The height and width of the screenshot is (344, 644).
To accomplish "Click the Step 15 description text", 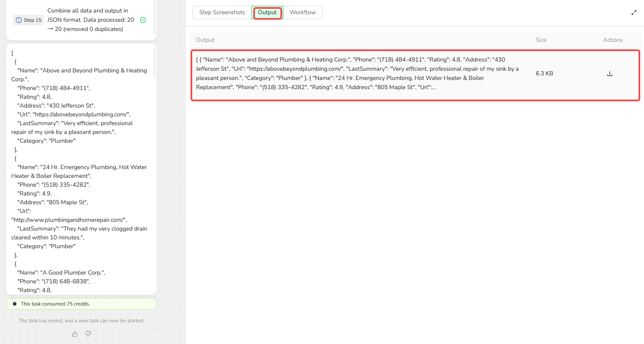I will tap(90, 20).
